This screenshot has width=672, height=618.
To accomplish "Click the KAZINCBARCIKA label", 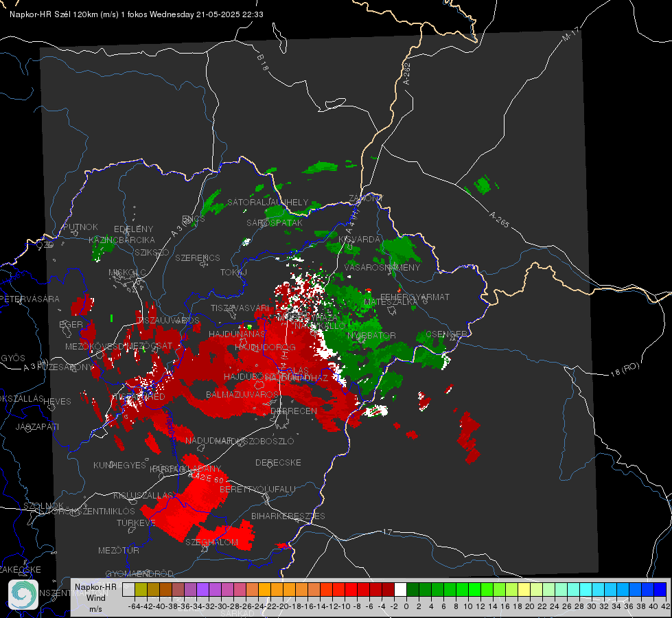I will [121, 240].
